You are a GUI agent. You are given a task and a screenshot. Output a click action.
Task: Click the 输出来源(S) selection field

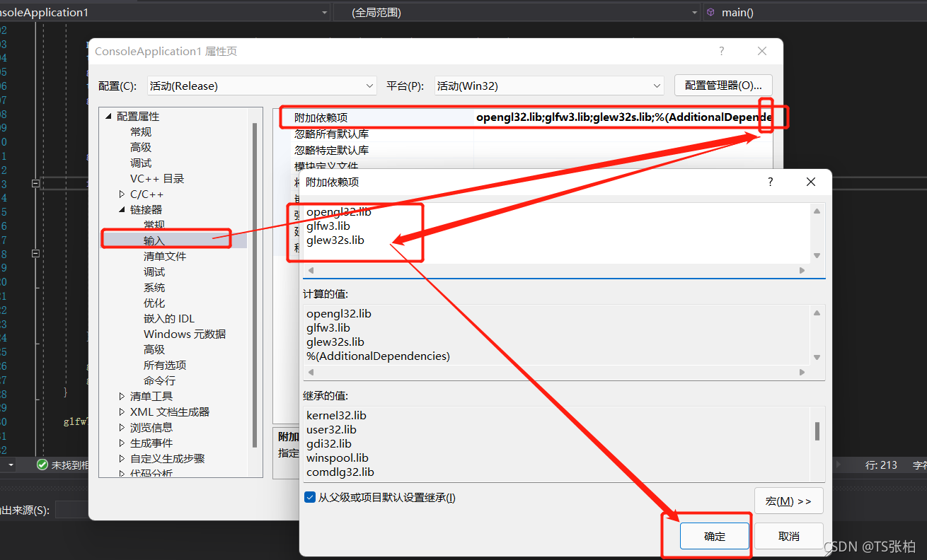(x=71, y=510)
